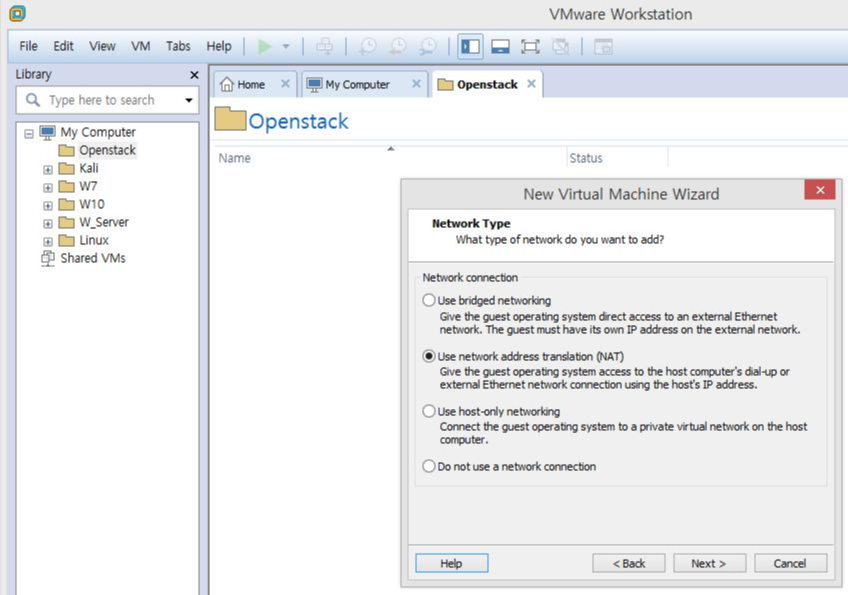Click the W10 folder icon
848x595 pixels.
tap(66, 204)
